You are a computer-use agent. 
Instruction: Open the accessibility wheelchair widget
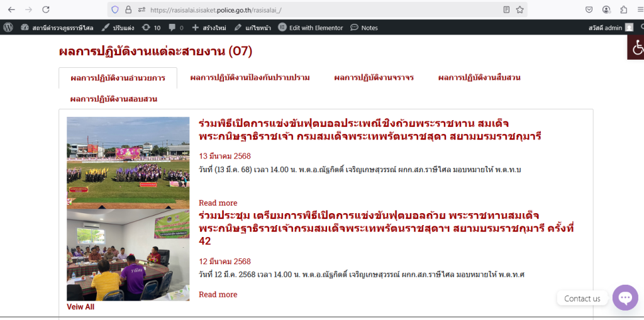636,48
